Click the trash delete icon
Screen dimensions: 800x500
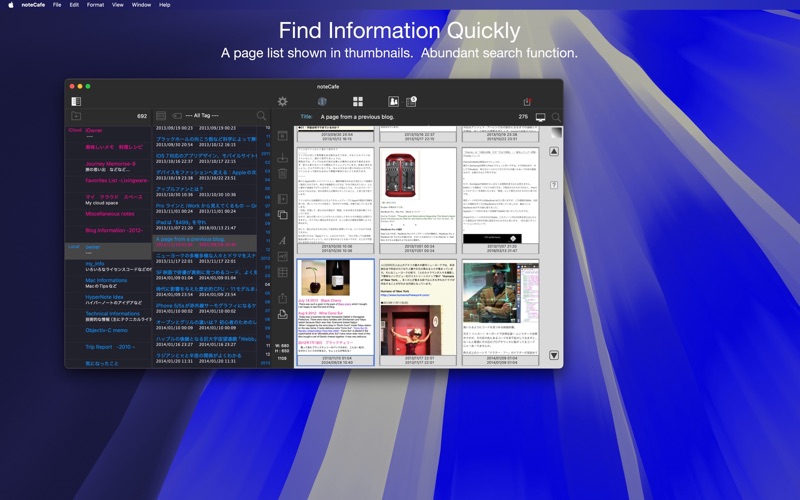(282, 174)
